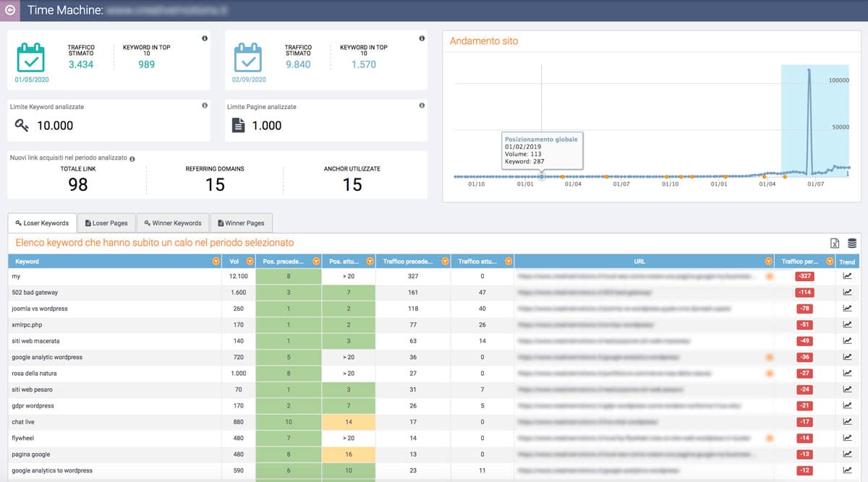
Task: Open the calendar icon dated 02/09/2020
Action: coord(248,57)
